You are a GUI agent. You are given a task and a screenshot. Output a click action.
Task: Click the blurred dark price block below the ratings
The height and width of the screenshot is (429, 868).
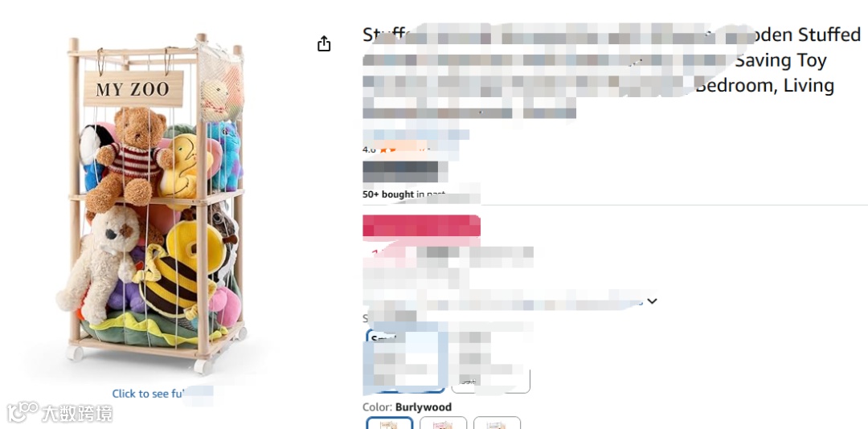coord(404,172)
